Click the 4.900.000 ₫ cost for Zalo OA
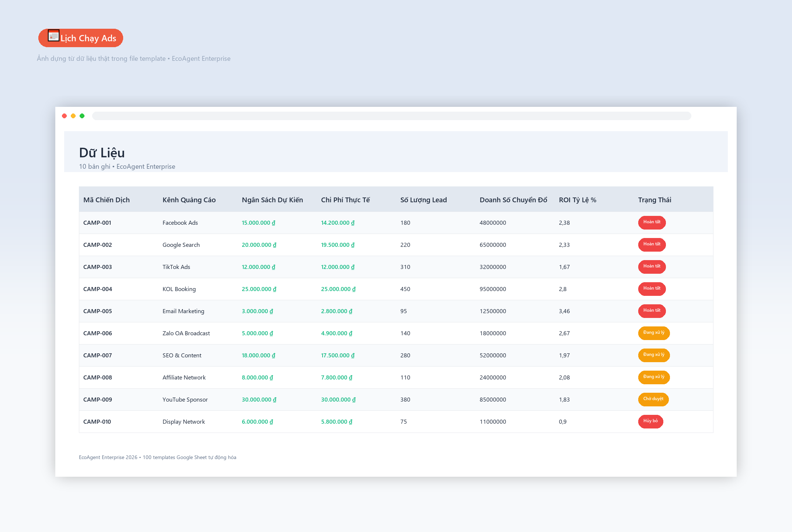The height and width of the screenshot is (532, 792). (337, 333)
